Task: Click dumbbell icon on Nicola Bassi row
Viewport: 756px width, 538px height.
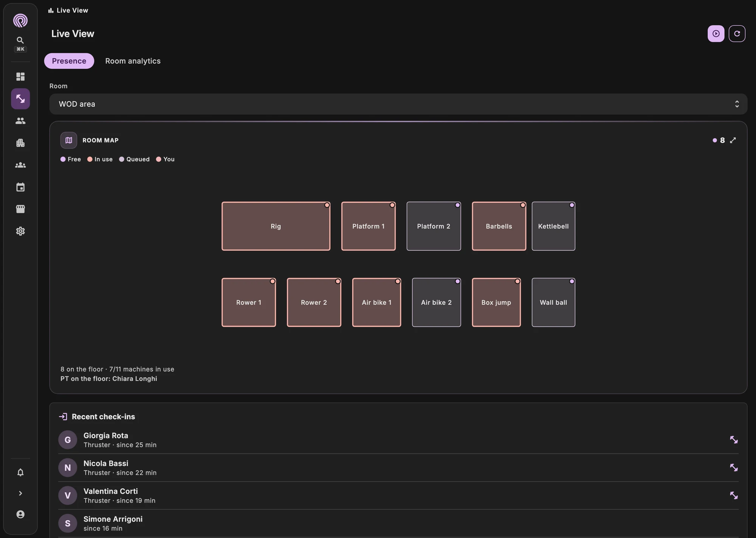Action: (x=734, y=468)
